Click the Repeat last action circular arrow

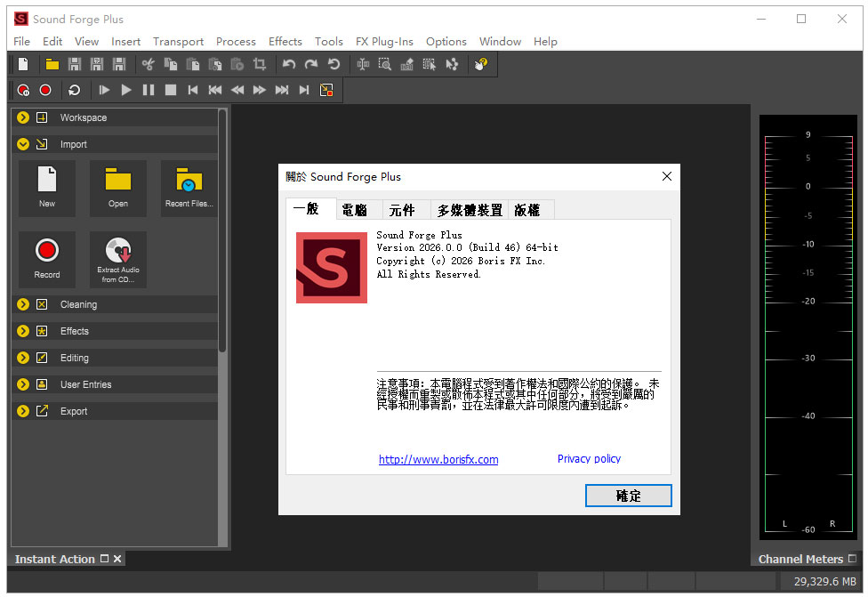click(x=334, y=64)
